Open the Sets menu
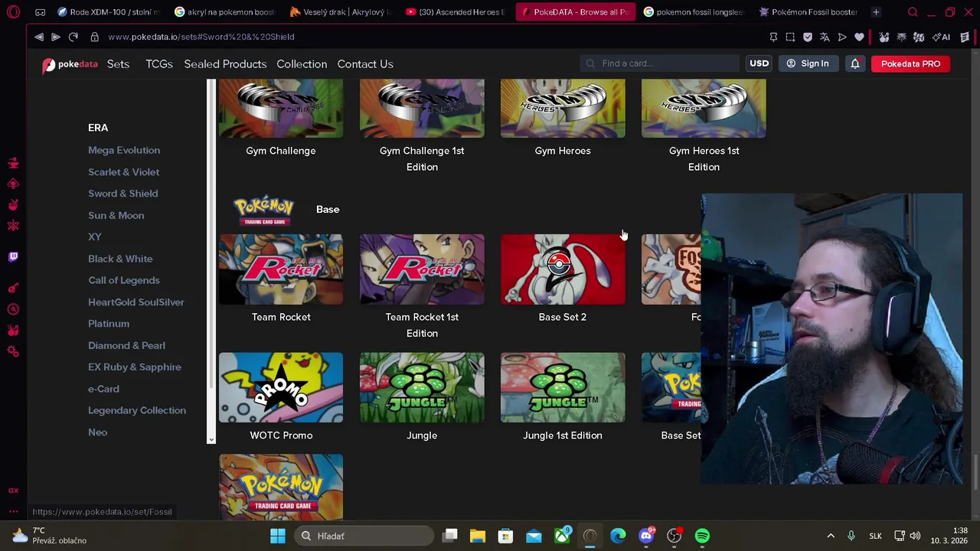Image resolution: width=980 pixels, height=551 pixels. [118, 64]
